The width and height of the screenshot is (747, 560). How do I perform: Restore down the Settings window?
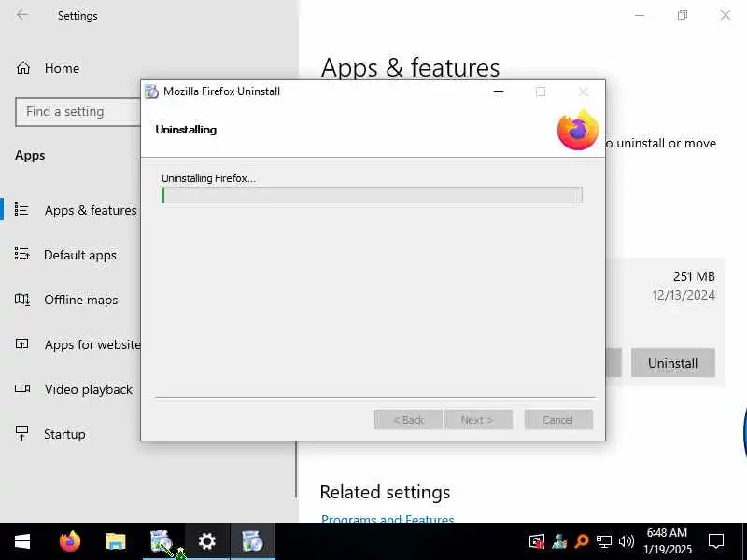pyautogui.click(x=683, y=15)
